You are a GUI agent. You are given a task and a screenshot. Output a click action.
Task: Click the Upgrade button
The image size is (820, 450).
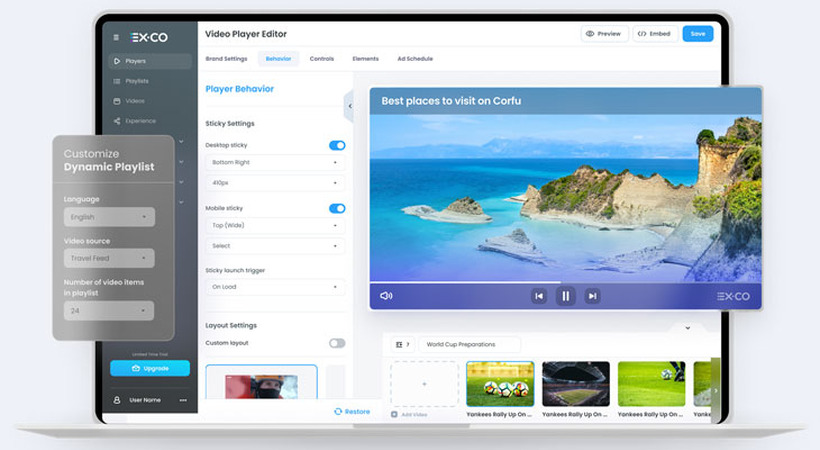click(x=150, y=368)
